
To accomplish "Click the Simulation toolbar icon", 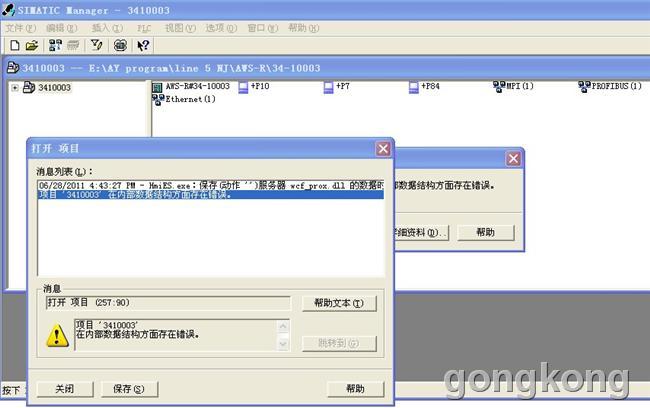I will (x=120, y=45).
